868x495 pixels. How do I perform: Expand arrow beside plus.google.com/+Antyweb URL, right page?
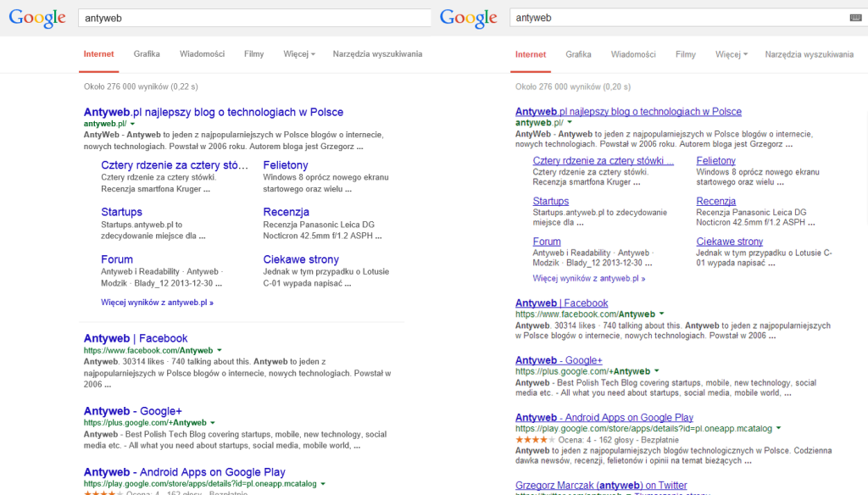[657, 371]
